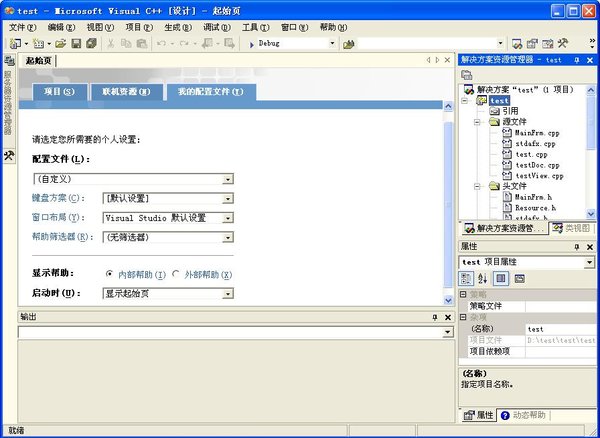Screen dimensions: 600x438
Task: Click the (名称) property value test
Action: click(560, 329)
